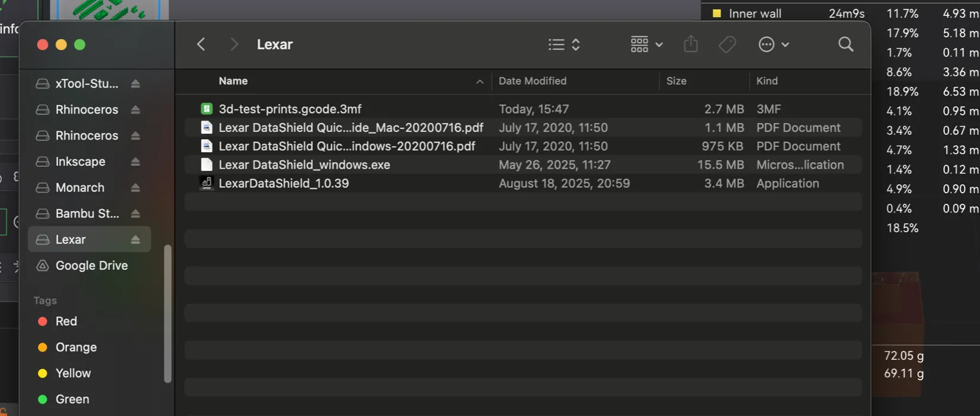Eject the Inkscape volume
The image size is (980, 416).
pyautogui.click(x=135, y=162)
